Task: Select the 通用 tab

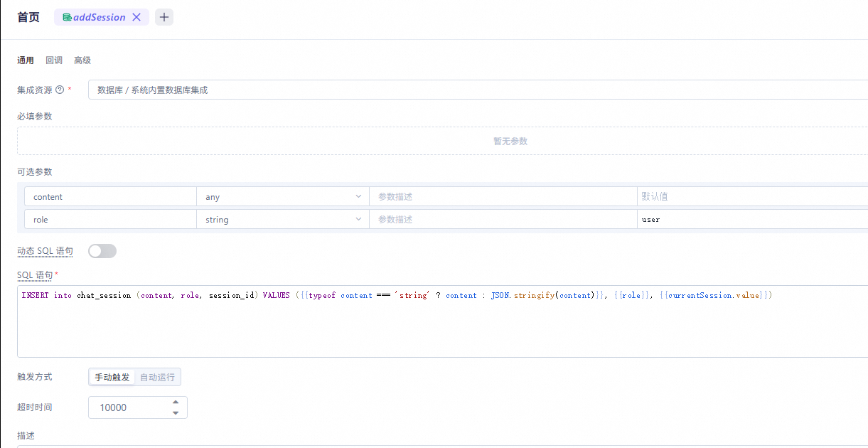Action: [x=26, y=60]
